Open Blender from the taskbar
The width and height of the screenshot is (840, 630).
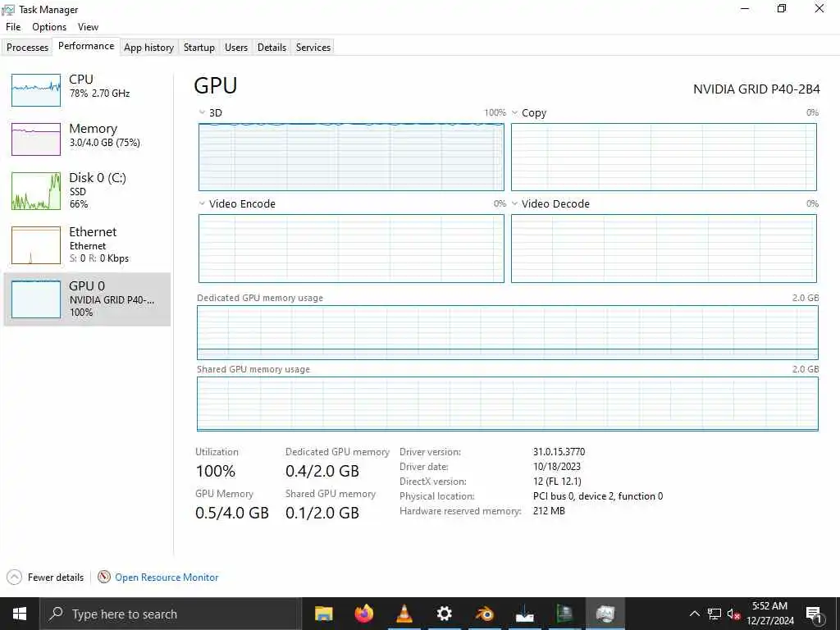pos(484,614)
